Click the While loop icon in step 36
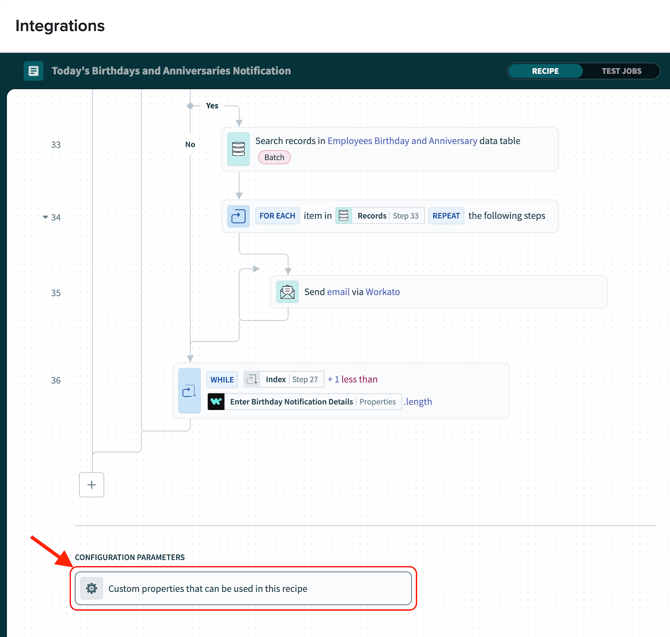The height and width of the screenshot is (637, 670). point(189,390)
